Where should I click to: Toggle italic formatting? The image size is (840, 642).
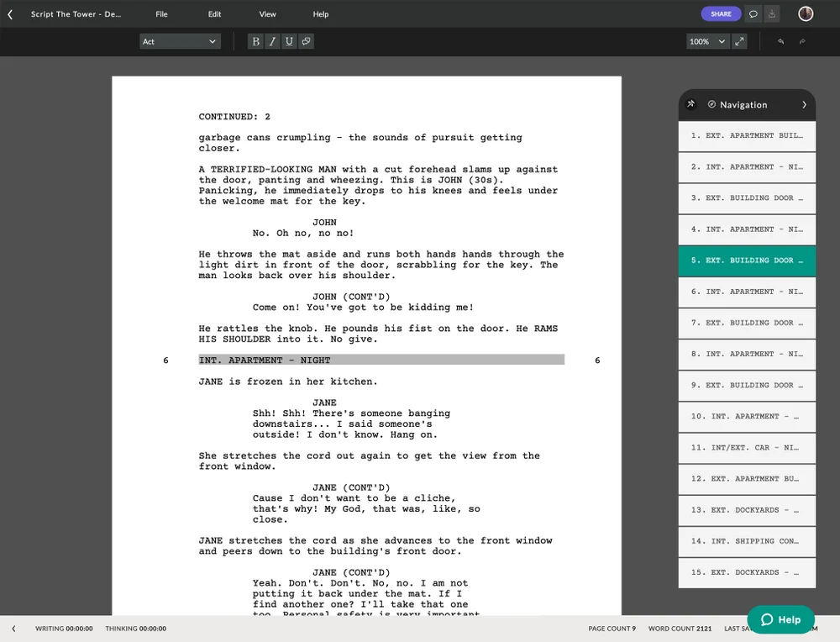coord(271,40)
